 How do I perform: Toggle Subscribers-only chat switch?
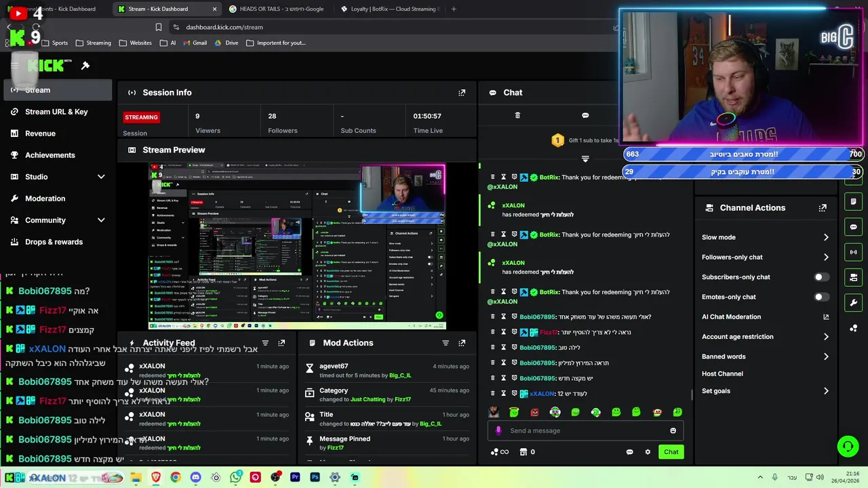821,277
